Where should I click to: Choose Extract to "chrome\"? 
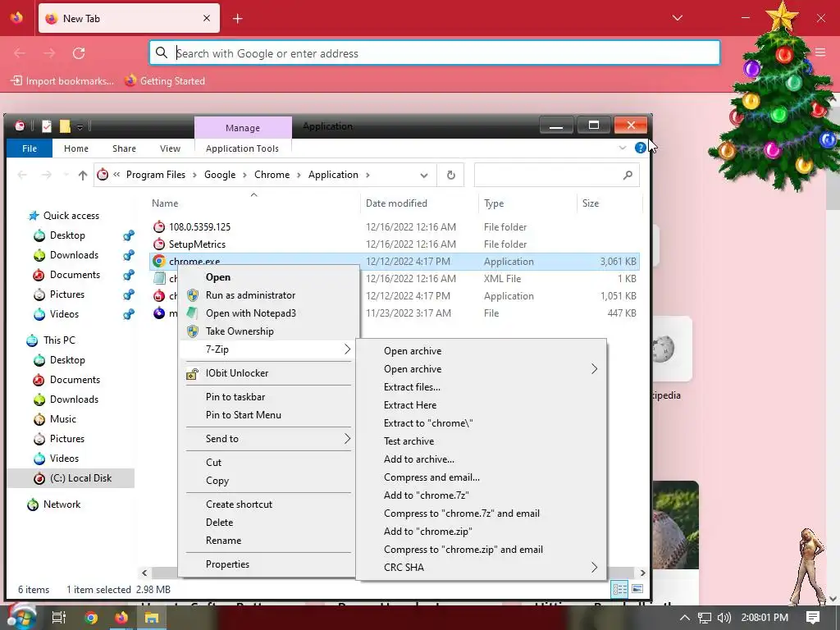tap(428, 423)
